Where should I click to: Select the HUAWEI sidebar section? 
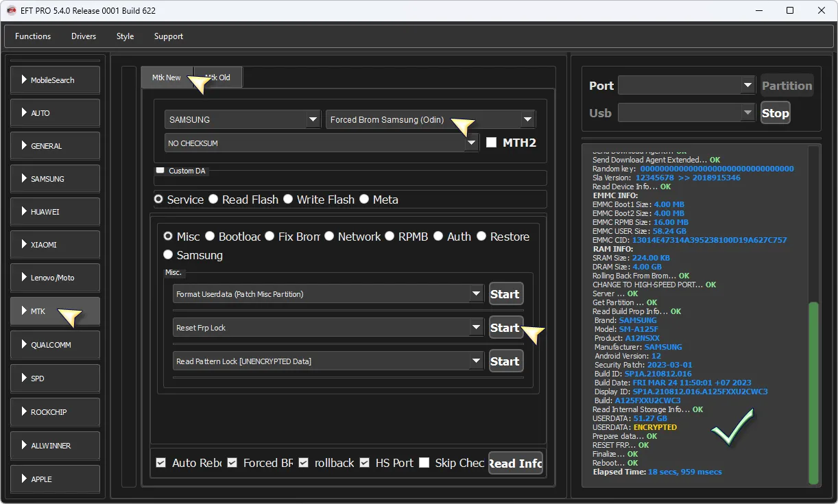point(55,212)
